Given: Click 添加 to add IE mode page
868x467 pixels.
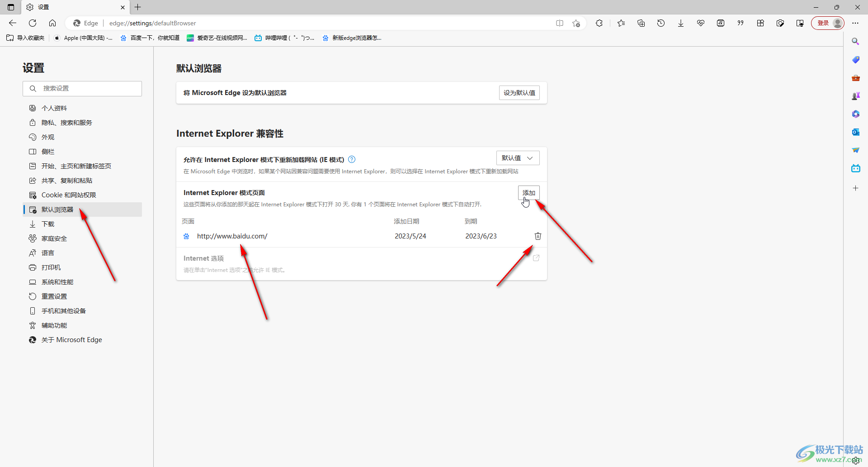Looking at the screenshot, I should click(529, 193).
